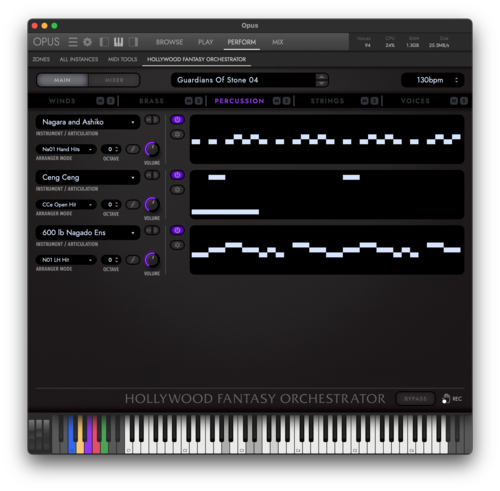Switch to MAIN view
The image size is (500, 491).
click(62, 80)
